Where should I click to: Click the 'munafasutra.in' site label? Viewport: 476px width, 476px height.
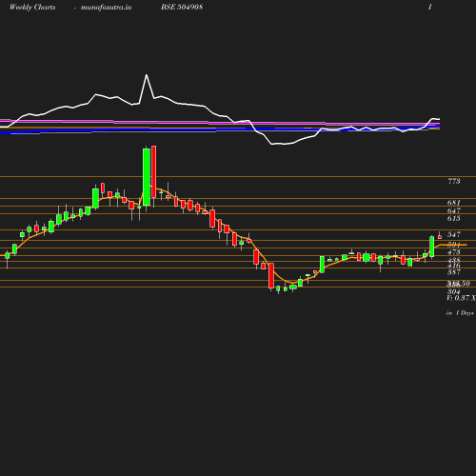106,8
